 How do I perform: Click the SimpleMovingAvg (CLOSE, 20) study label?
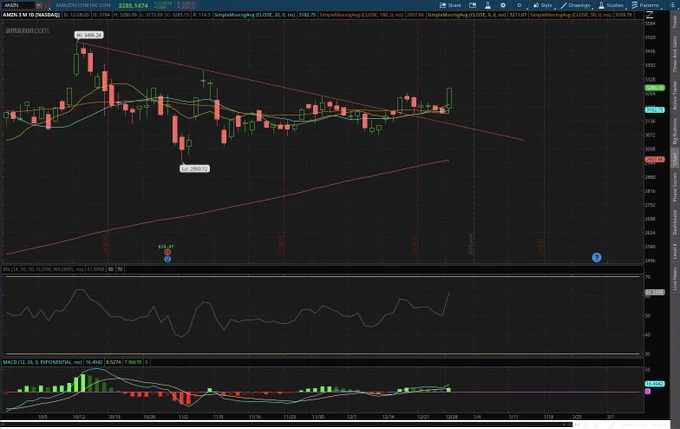tap(255, 15)
